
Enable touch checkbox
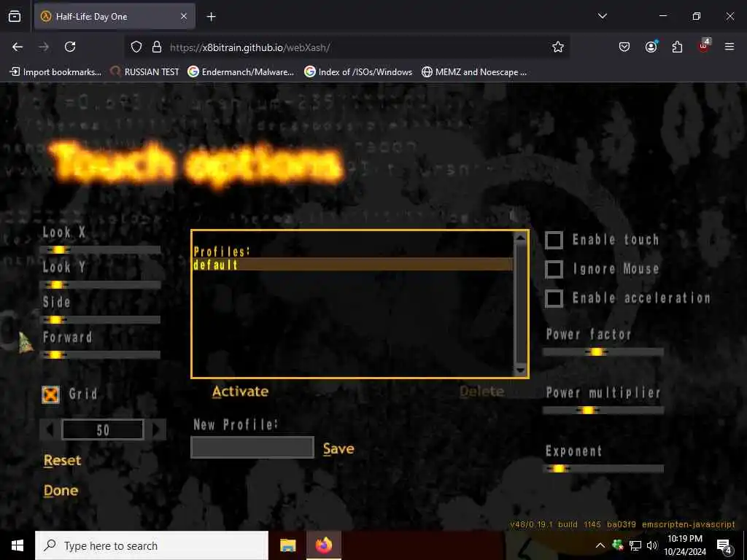tap(554, 240)
